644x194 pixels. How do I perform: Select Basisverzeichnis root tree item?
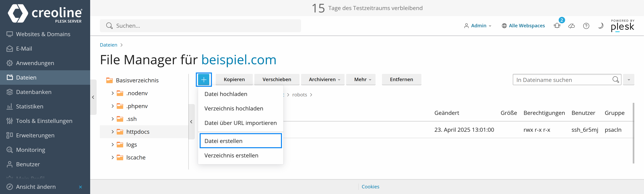(137, 80)
